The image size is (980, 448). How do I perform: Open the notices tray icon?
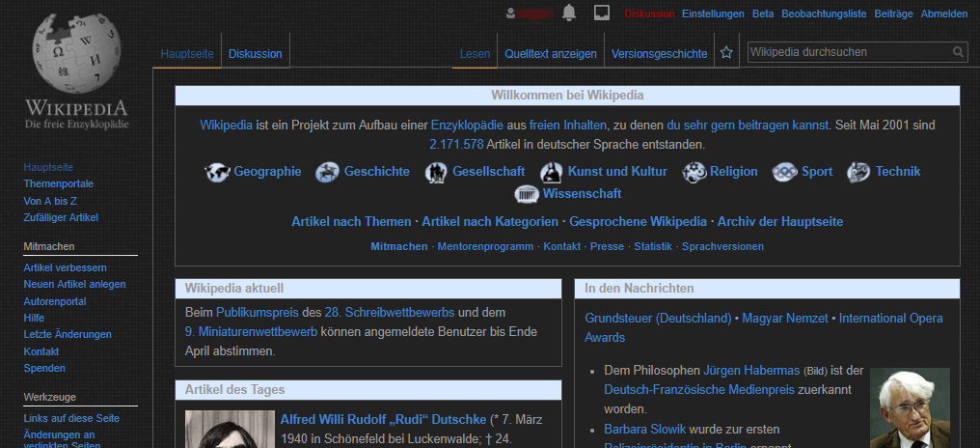click(601, 13)
